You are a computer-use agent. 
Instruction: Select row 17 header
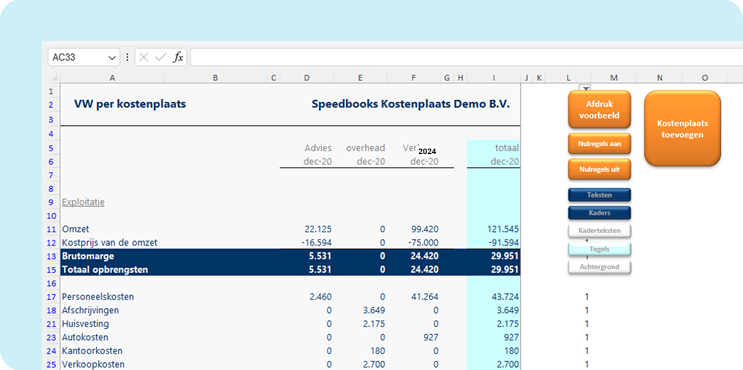point(51,297)
